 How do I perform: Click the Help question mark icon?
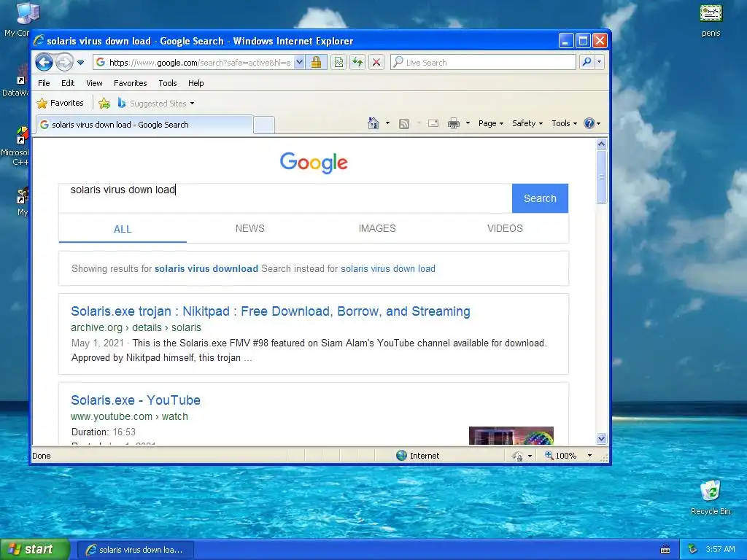(589, 123)
